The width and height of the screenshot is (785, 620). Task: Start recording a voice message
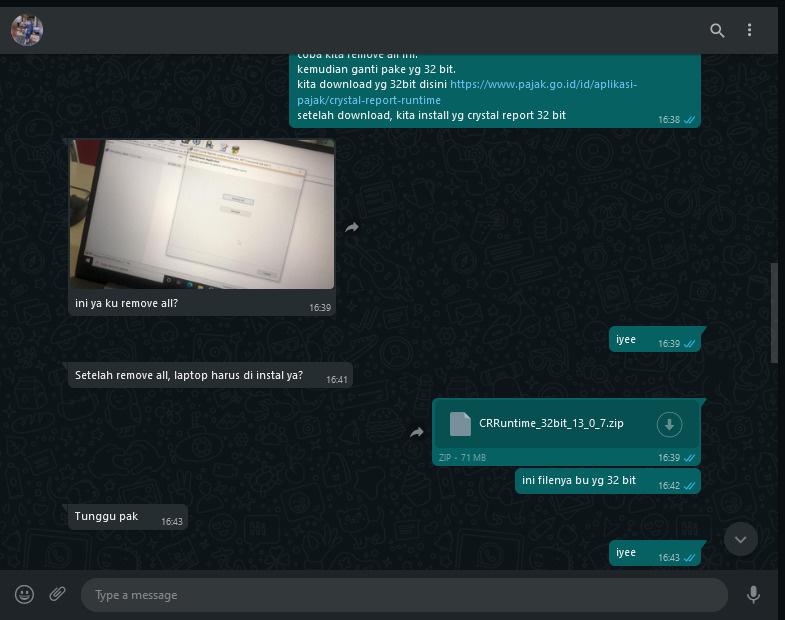[x=753, y=594]
